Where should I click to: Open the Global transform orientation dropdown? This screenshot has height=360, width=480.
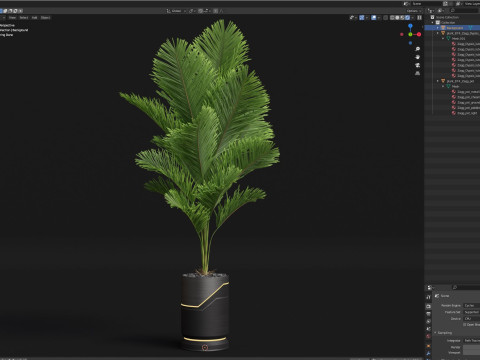point(176,11)
